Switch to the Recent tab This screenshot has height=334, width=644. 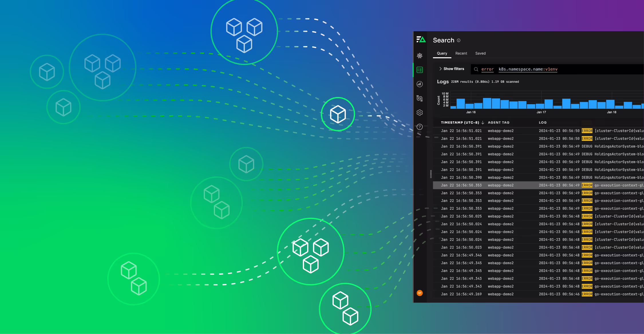click(461, 53)
